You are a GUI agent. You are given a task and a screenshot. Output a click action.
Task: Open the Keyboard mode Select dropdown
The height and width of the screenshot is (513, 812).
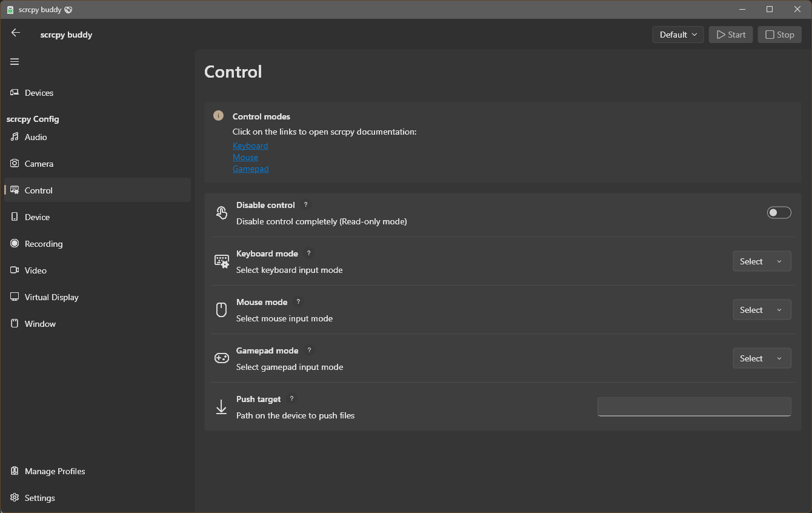coord(762,261)
